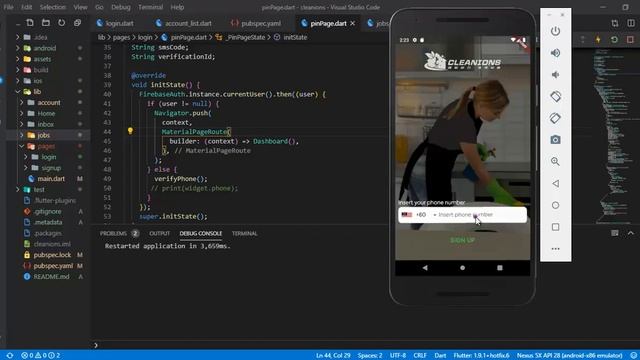This screenshot has width=640, height=360.
Task: Click the Nexus 5X device selector
Action: click(569, 356)
